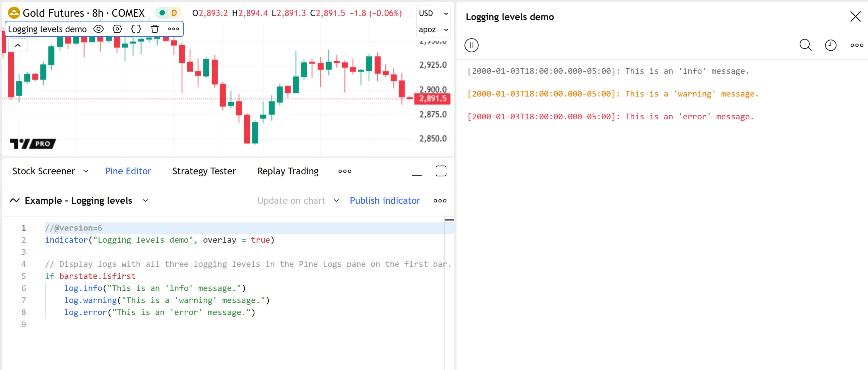Remove indicator with trash icon
The image size is (868, 370).
[154, 29]
